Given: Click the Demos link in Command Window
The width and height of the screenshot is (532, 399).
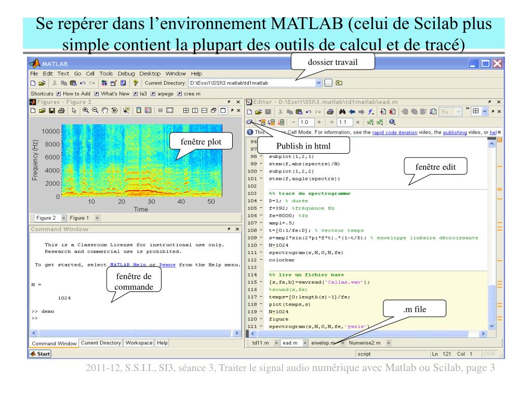Looking at the screenshot, I should [167, 265].
